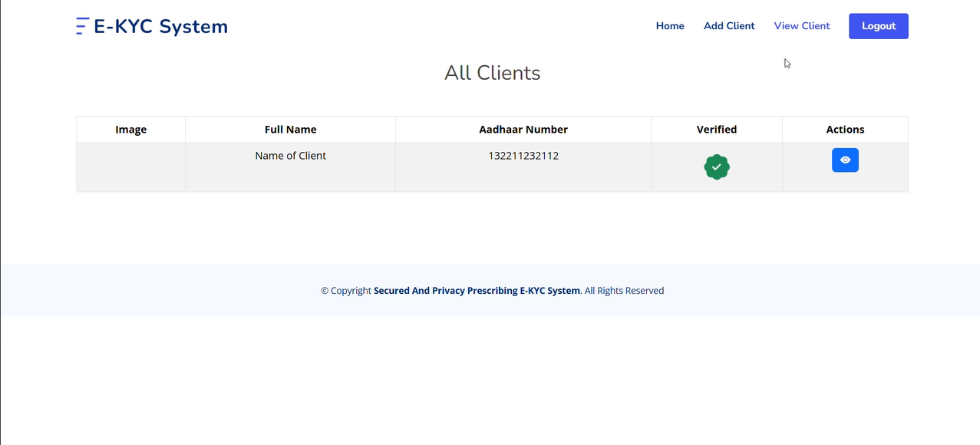Click the empty client image cell
This screenshot has width=980, height=445.
130,167
